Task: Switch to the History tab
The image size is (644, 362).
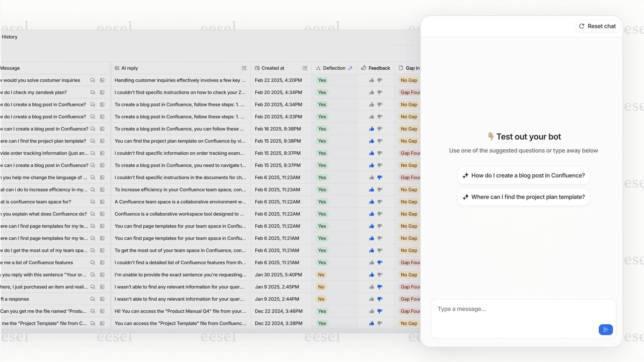Action: 9,37
